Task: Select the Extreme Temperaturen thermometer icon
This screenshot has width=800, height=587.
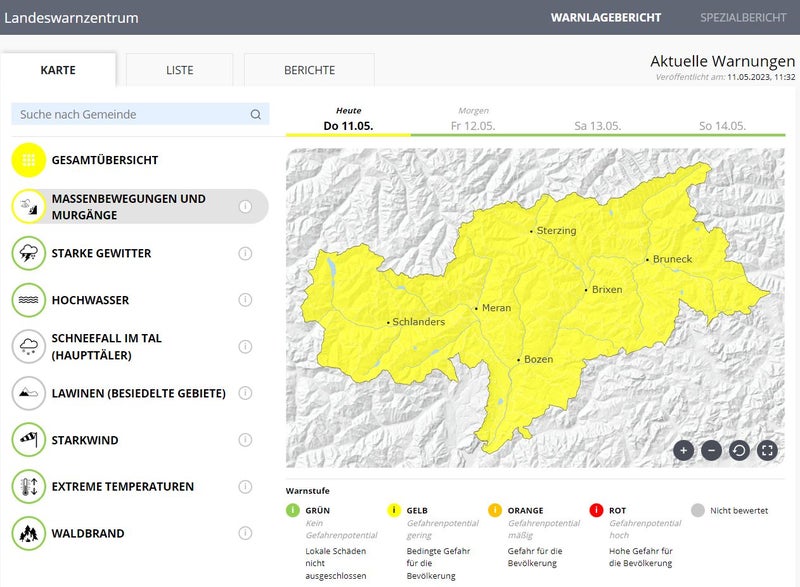Action: coord(29,487)
